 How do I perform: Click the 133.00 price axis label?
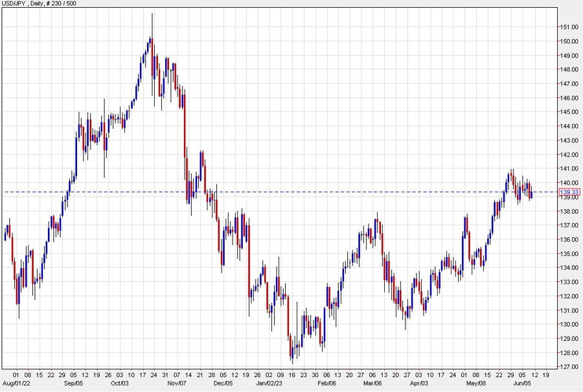[567, 282]
